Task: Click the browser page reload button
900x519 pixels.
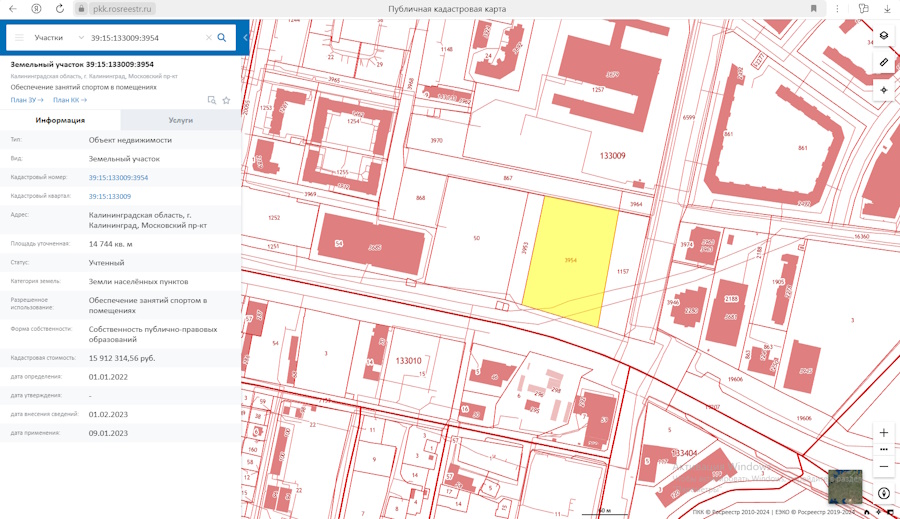Action: point(60,9)
